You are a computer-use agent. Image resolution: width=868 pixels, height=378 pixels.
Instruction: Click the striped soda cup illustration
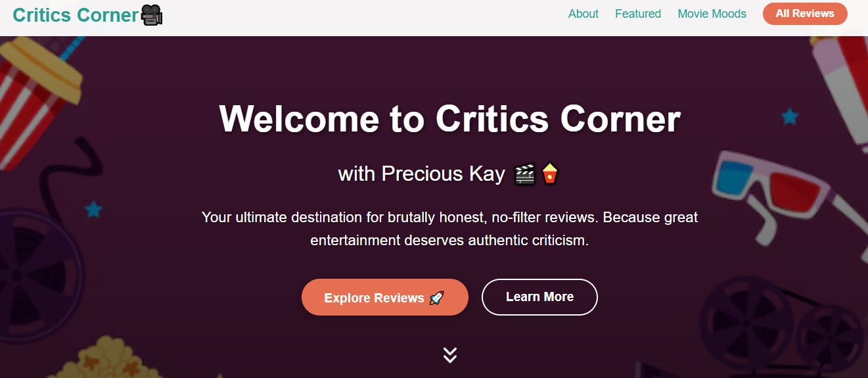(36, 99)
